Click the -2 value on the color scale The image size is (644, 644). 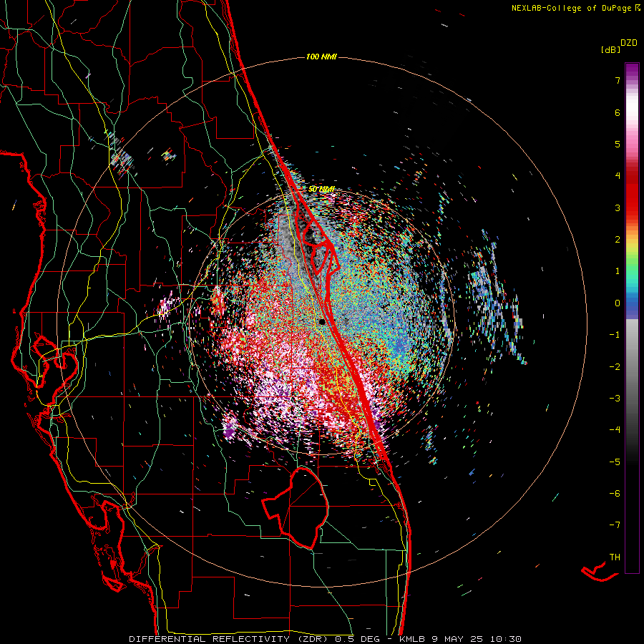click(615, 366)
